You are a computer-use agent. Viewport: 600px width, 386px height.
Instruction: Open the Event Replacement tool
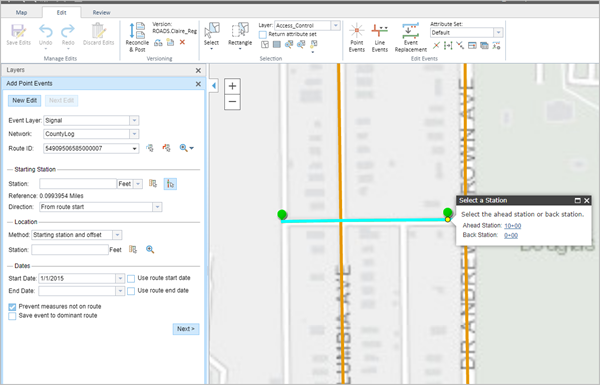[411, 37]
